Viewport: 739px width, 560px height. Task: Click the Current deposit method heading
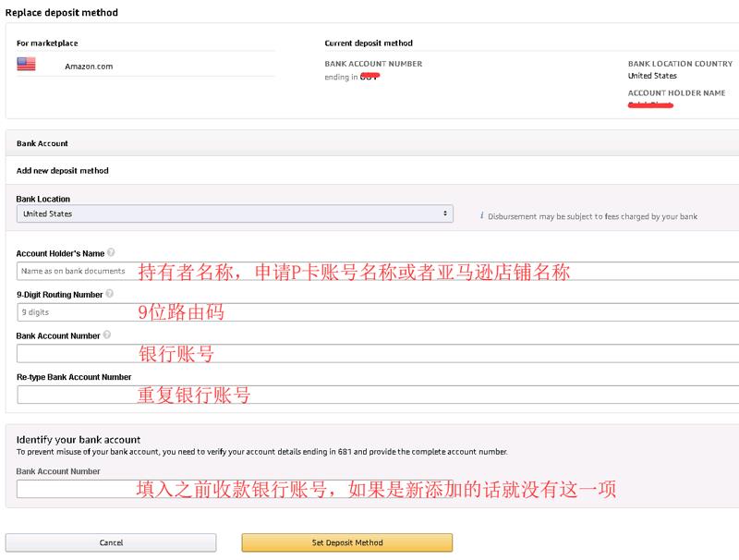coord(369,43)
